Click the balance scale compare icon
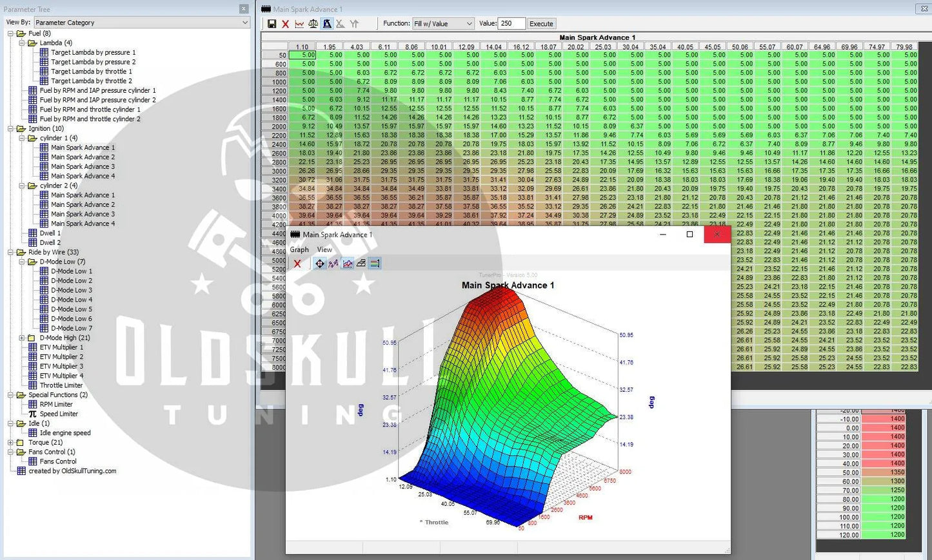The image size is (932, 560). (313, 24)
